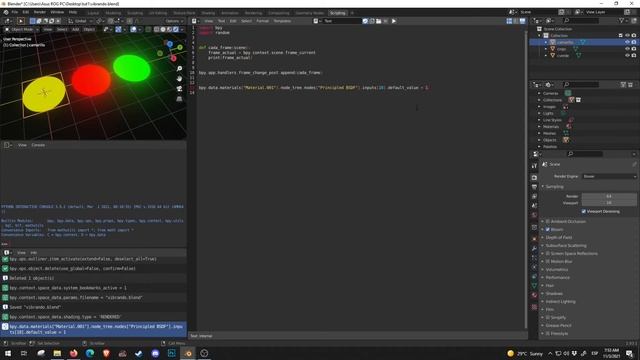Select the yellow disc in viewport
This screenshot has height=360, width=640.
(44, 94)
